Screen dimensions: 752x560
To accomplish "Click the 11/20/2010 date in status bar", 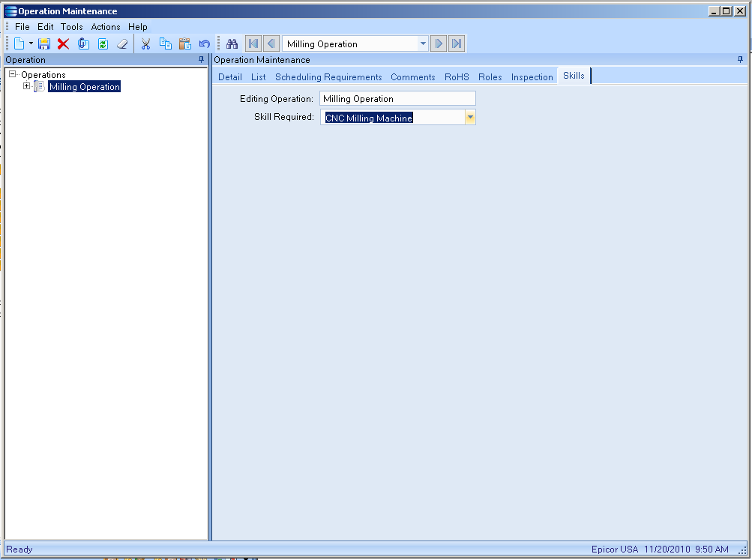I will [x=667, y=550].
